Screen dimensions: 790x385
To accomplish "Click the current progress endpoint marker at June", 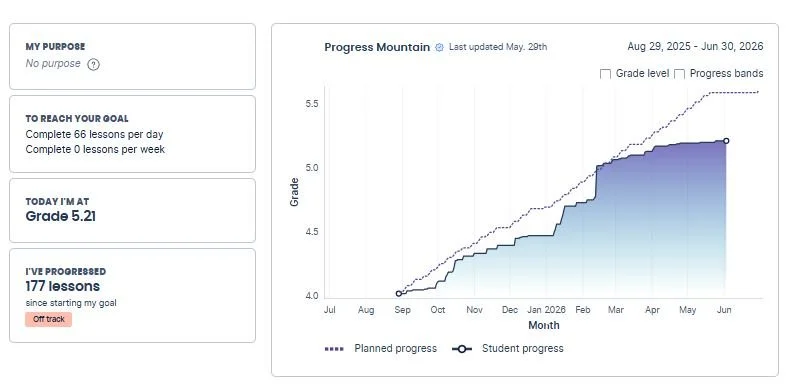I will (726, 141).
